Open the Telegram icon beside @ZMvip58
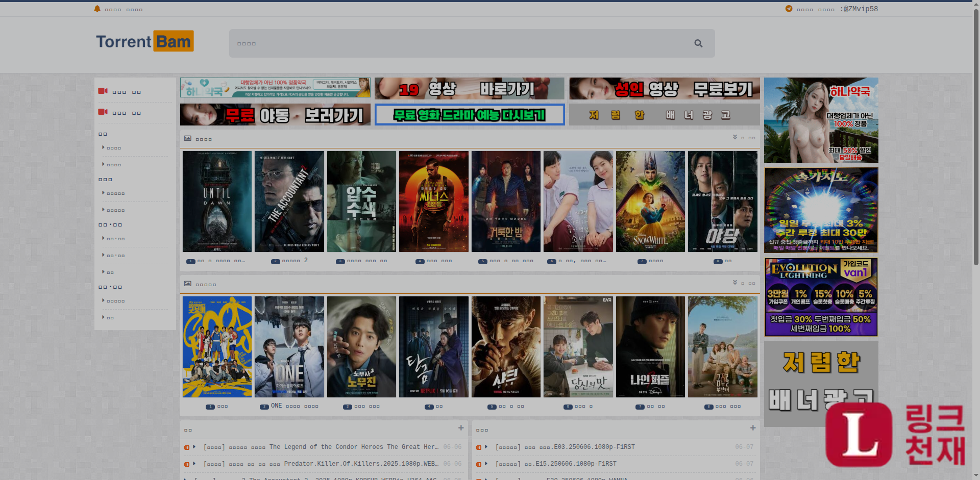The height and width of the screenshot is (480, 980). 789,9
